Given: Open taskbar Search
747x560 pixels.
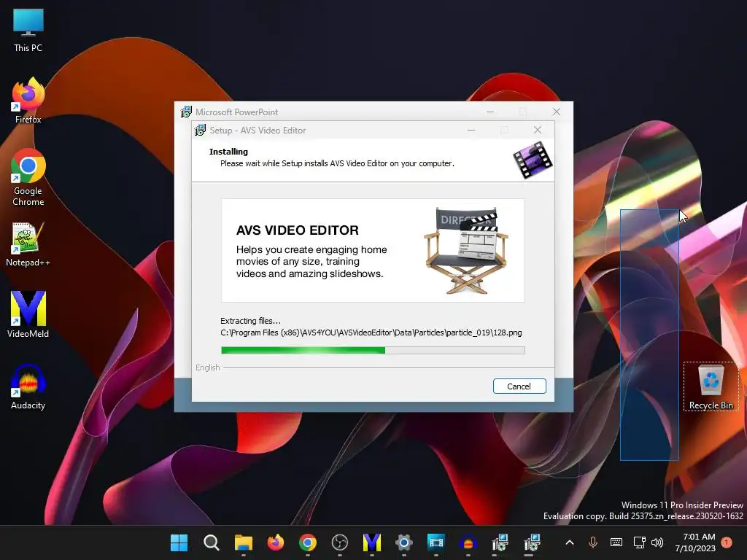Looking at the screenshot, I should pyautogui.click(x=211, y=542).
